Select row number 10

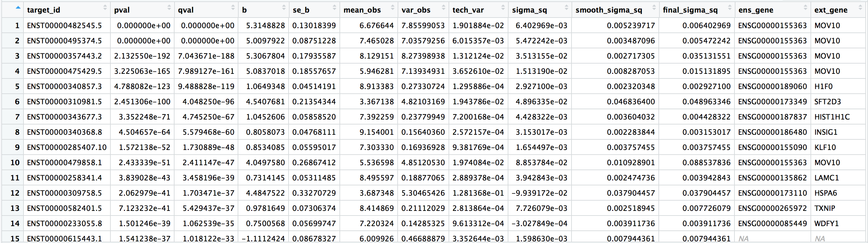tap(15, 162)
